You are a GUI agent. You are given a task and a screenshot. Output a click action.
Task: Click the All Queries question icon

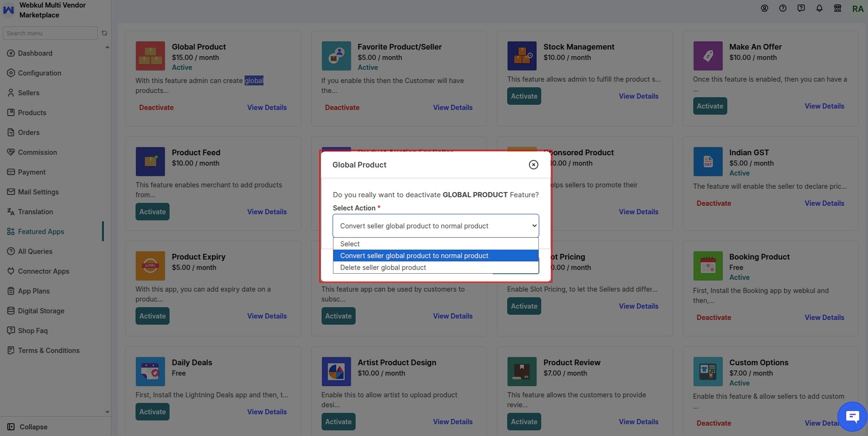pyautogui.click(x=11, y=252)
